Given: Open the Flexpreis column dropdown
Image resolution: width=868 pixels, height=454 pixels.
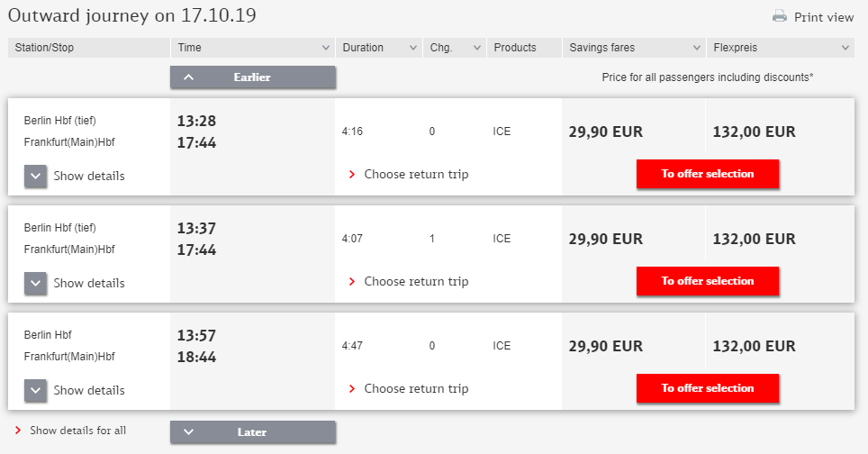Looking at the screenshot, I should 845,48.
